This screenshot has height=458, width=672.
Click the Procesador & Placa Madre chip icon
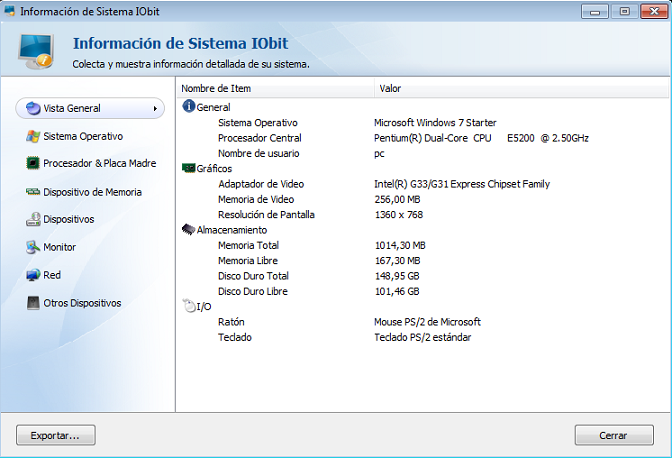tap(33, 163)
